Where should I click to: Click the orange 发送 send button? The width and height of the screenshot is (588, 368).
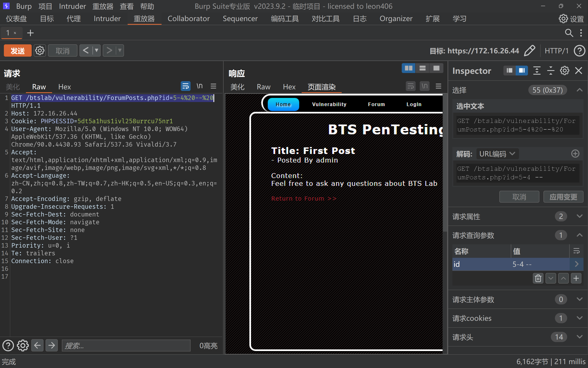coord(18,51)
